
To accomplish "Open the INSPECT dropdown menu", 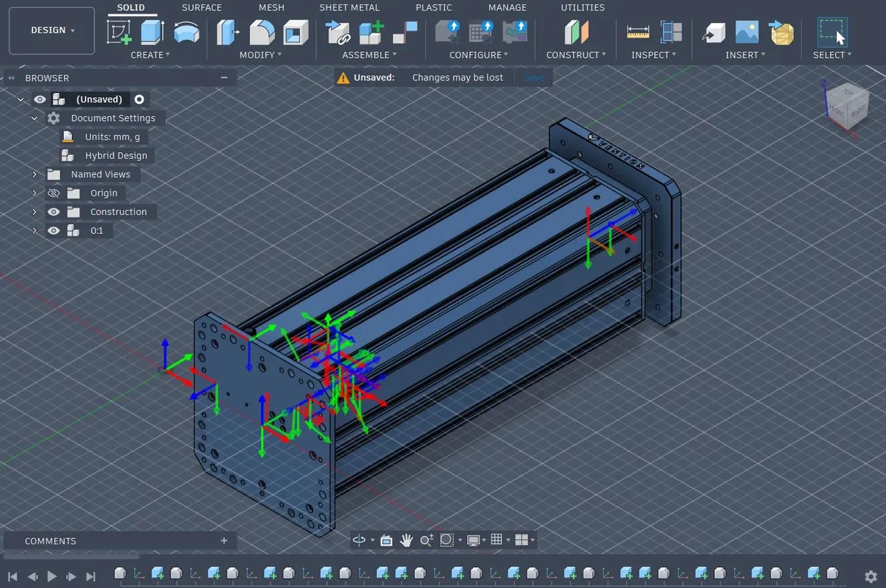I will 653,55.
